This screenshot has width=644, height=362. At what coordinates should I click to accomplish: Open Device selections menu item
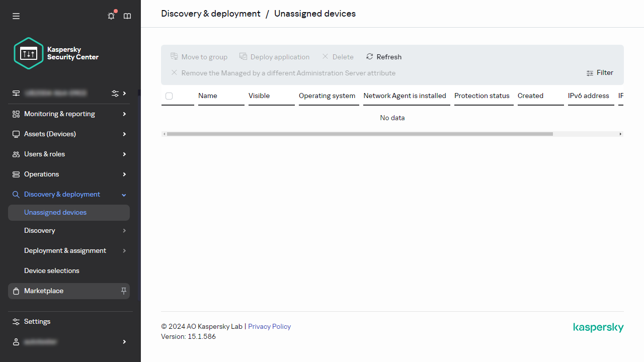(52, 270)
